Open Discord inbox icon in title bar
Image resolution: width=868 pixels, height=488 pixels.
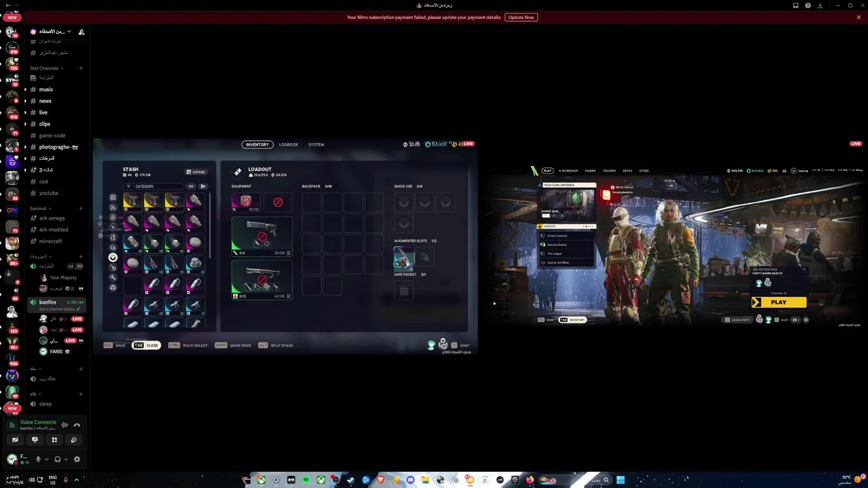click(796, 5)
